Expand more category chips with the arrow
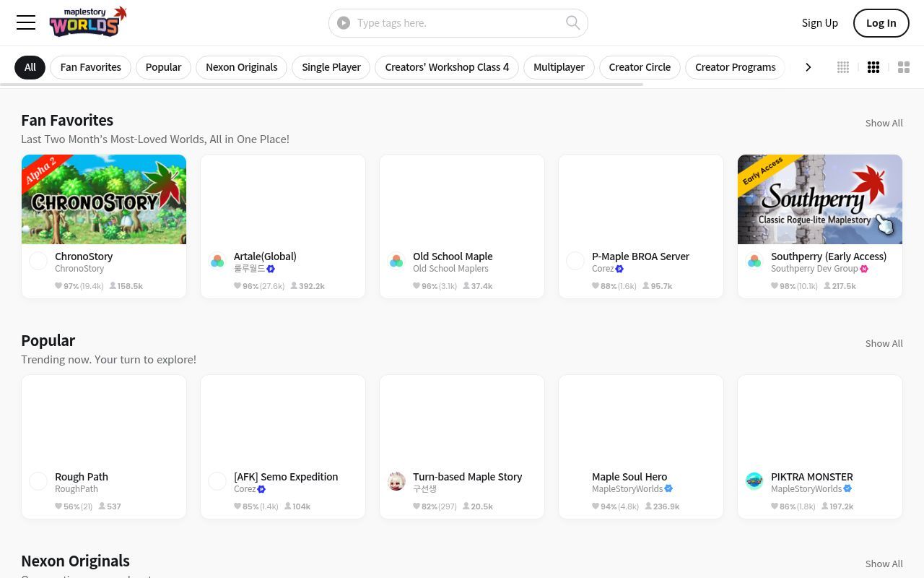 coord(808,67)
